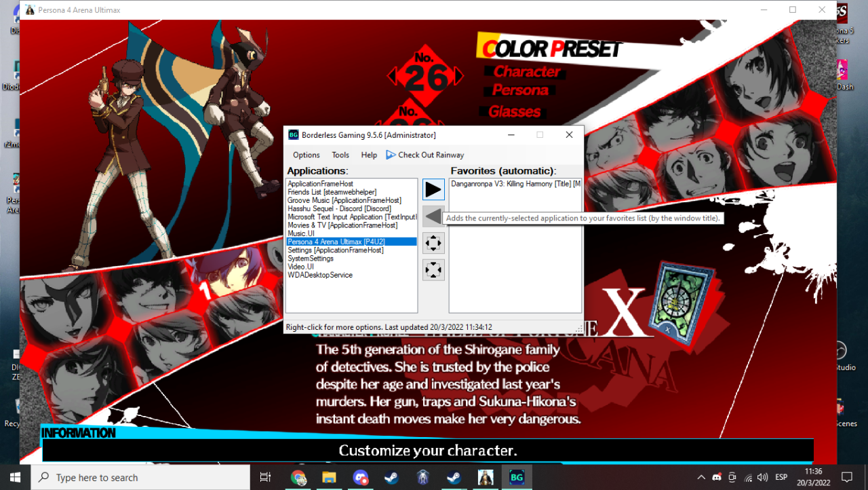Click red right arrow beside No. 26
The width and height of the screenshot is (868, 490).
(458, 75)
